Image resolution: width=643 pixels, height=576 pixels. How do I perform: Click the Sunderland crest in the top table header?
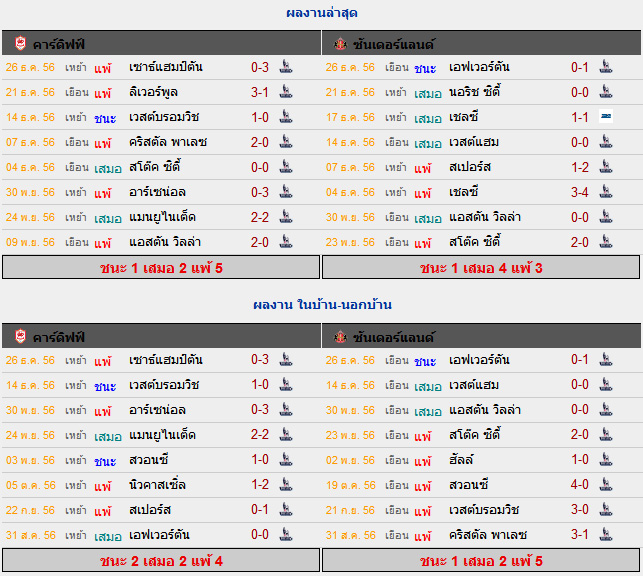coord(340,43)
